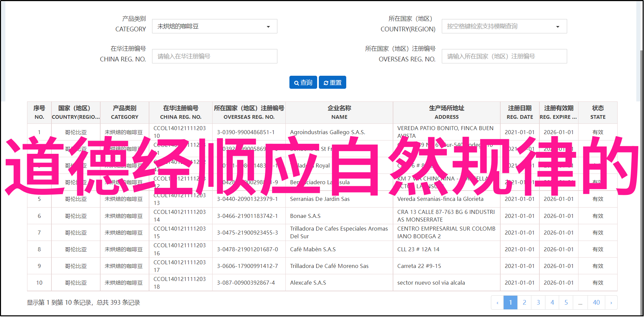The image size is (644, 317).
Task: Click the REG. EXPIRE column header
Action: [559, 112]
